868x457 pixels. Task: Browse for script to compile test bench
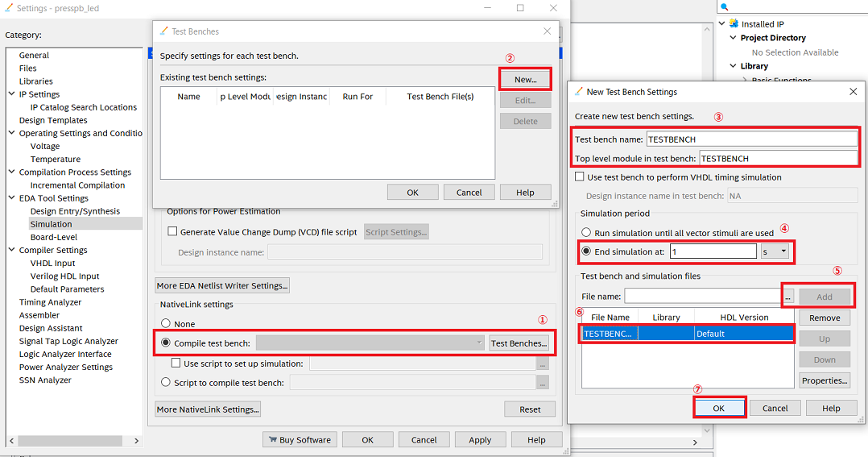tap(543, 383)
